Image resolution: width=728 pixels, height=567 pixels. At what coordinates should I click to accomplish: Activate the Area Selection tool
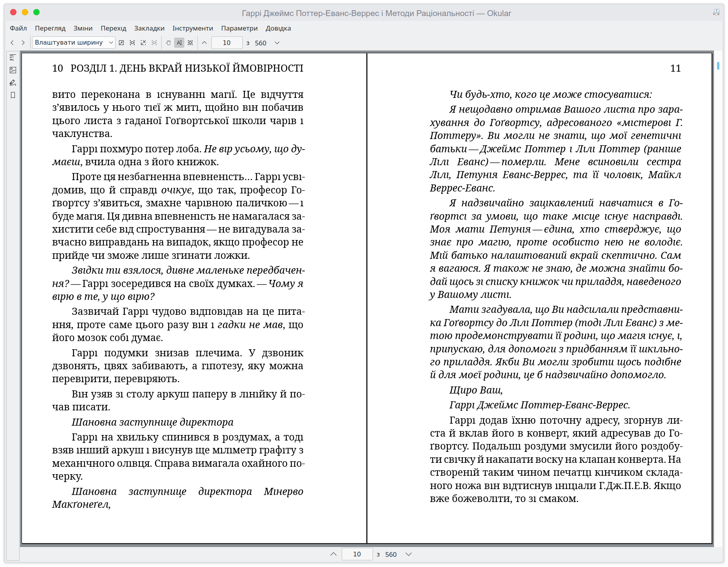coord(190,43)
